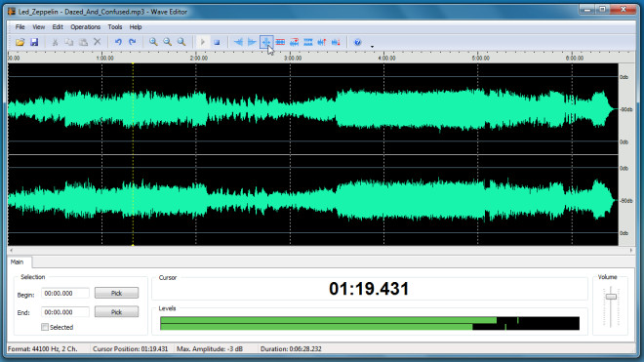Open the File menu

[x=20, y=27]
